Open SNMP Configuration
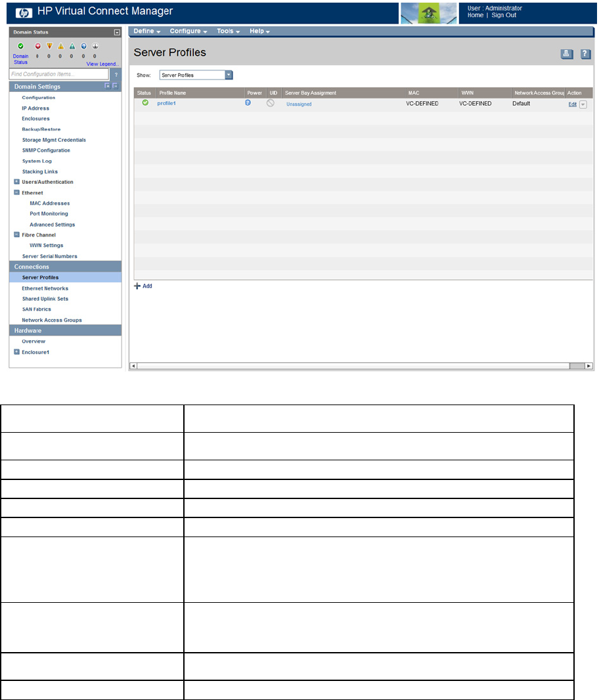599x700 pixels. pyautogui.click(x=46, y=150)
